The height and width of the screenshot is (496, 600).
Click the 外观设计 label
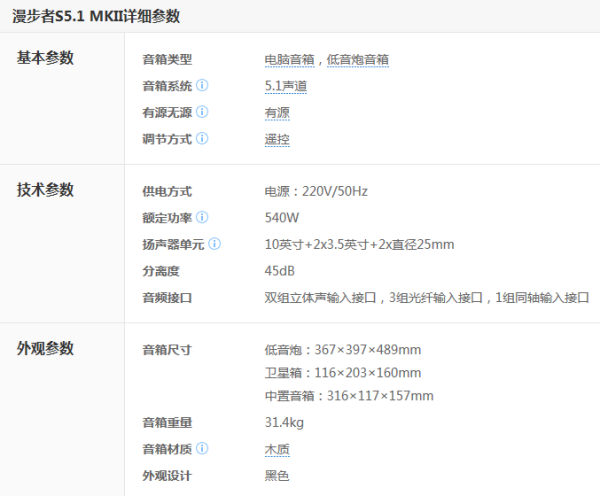[x=167, y=476]
